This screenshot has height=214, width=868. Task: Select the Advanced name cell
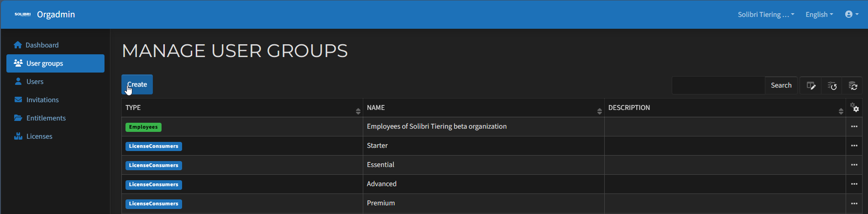pyautogui.click(x=484, y=184)
